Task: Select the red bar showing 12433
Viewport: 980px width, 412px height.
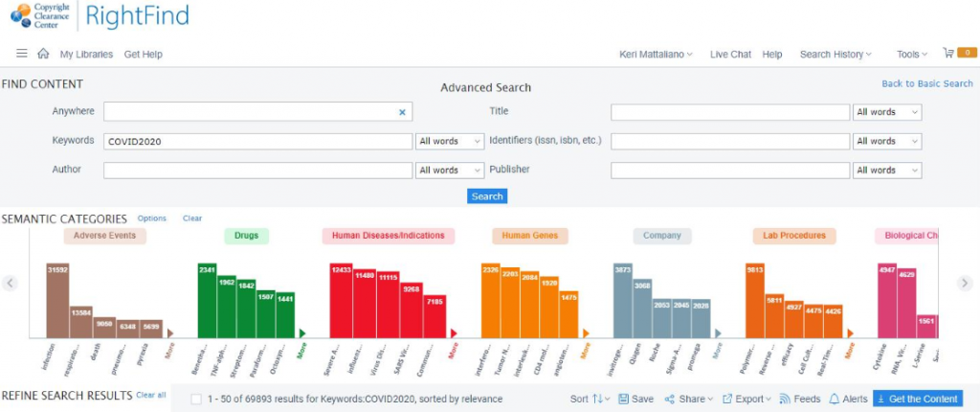Action: click(x=342, y=301)
